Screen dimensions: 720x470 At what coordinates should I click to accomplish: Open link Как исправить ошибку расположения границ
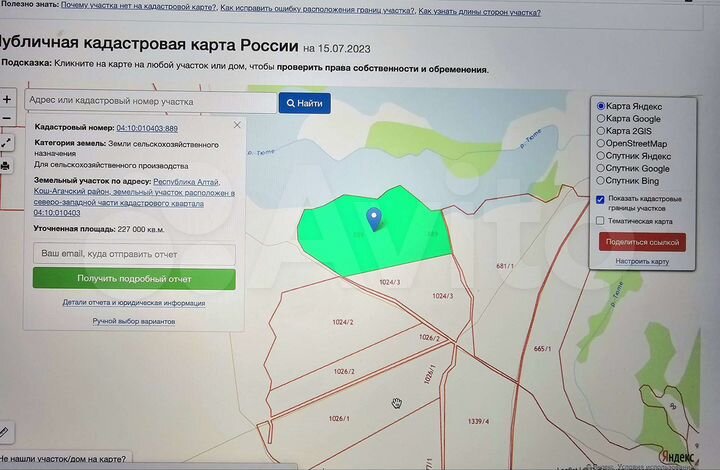[317, 9]
